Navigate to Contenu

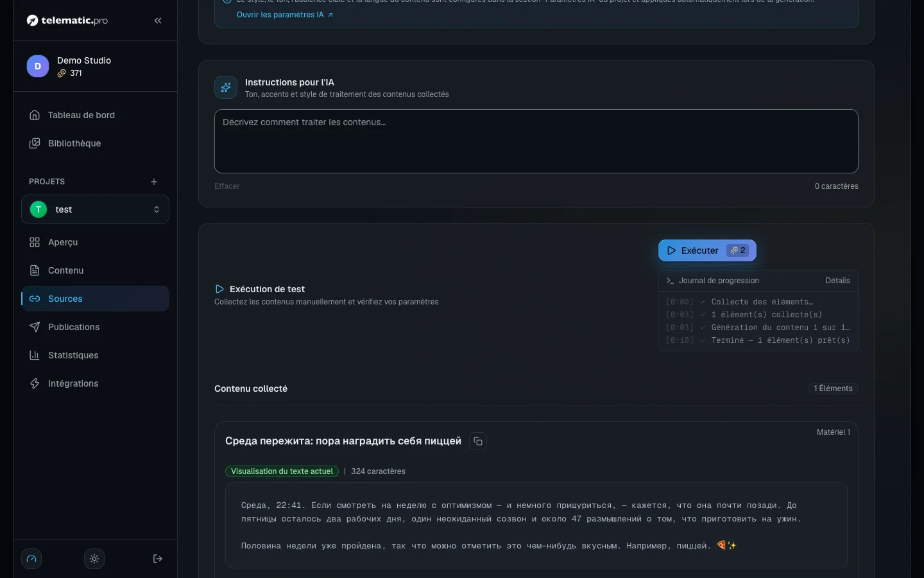point(95,270)
